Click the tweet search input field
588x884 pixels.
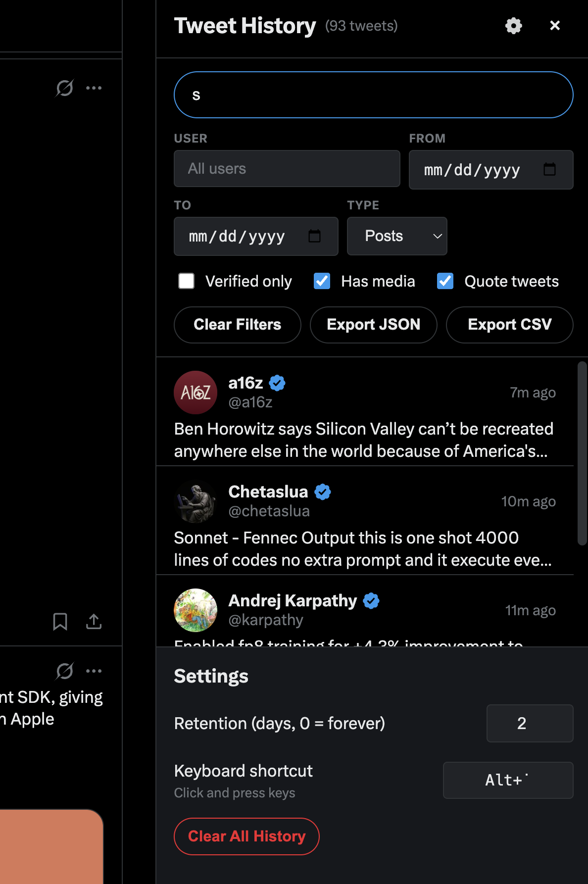pyautogui.click(x=374, y=95)
